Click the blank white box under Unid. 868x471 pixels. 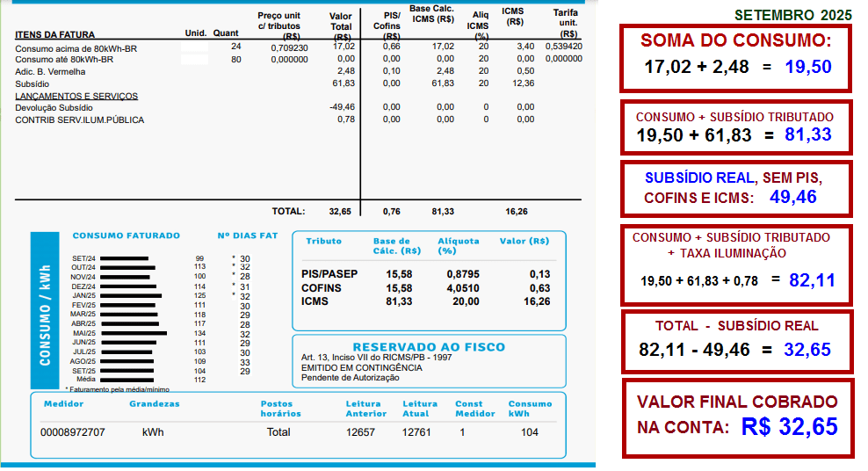[x=194, y=59]
